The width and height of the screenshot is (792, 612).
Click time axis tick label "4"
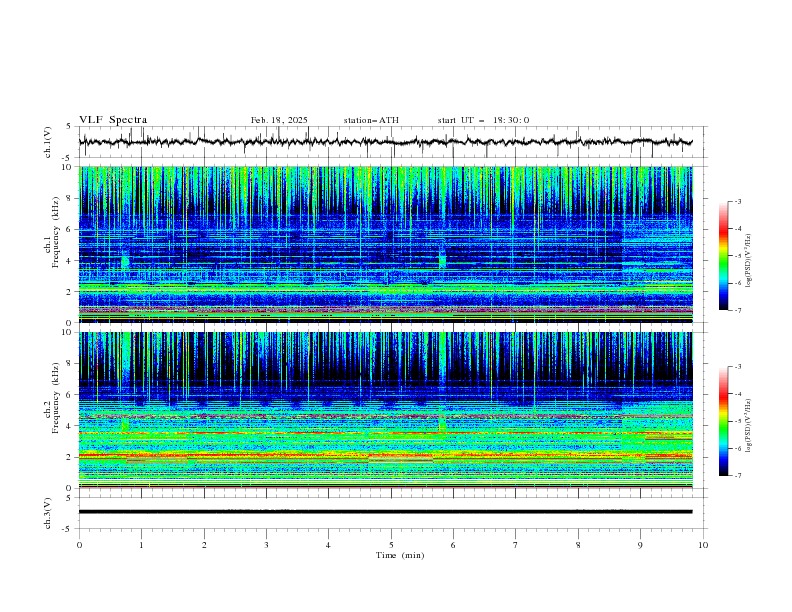[x=328, y=545]
